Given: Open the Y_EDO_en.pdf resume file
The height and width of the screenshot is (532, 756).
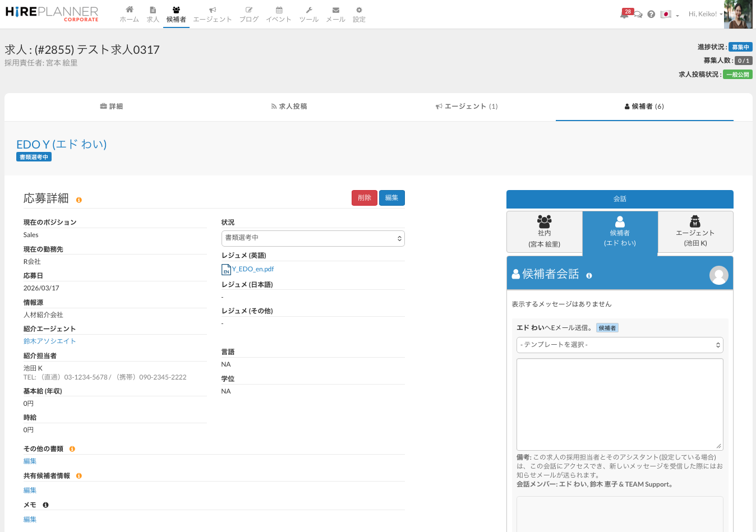Looking at the screenshot, I should point(252,269).
